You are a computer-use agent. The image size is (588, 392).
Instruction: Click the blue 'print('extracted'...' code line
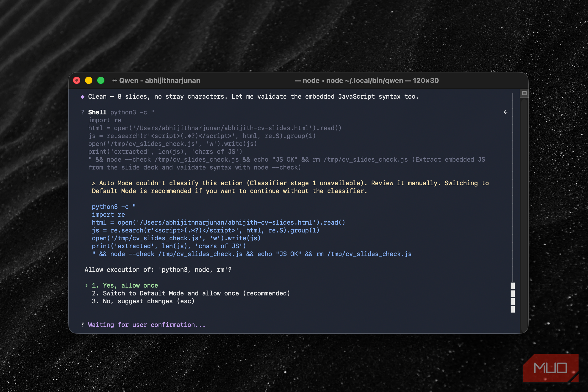(x=169, y=246)
